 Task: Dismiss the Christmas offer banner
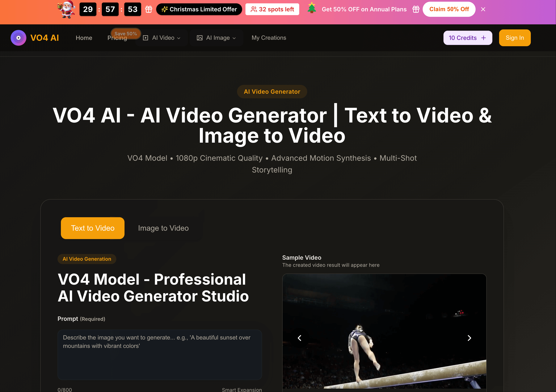pyautogui.click(x=483, y=9)
